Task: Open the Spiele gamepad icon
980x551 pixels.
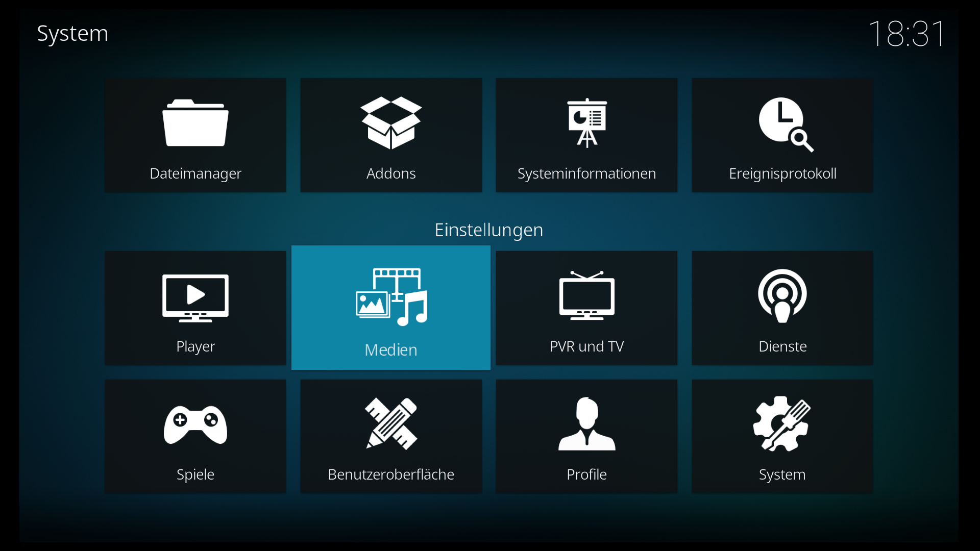Action: click(195, 424)
